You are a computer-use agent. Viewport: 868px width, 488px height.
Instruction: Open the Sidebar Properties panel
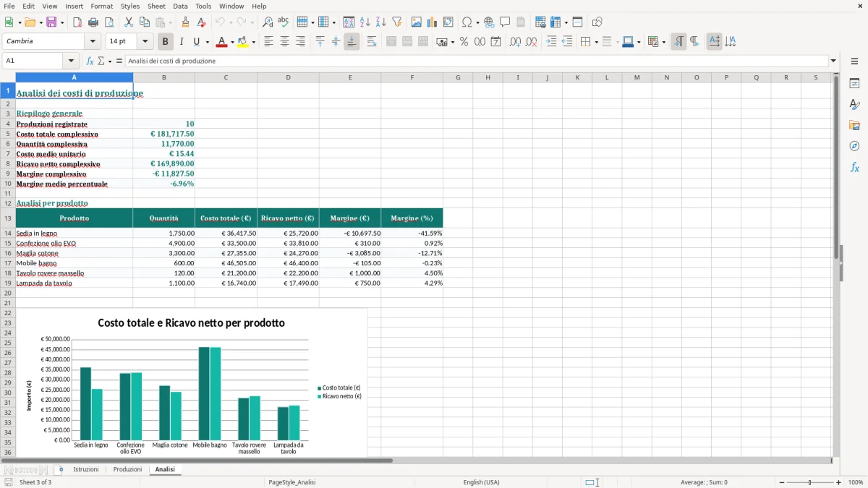point(854,84)
